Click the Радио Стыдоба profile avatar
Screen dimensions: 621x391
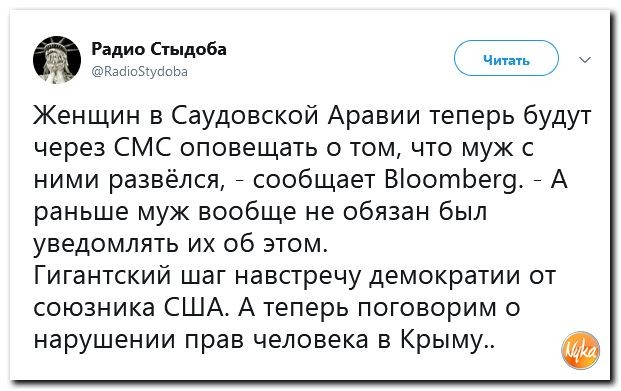57,60
